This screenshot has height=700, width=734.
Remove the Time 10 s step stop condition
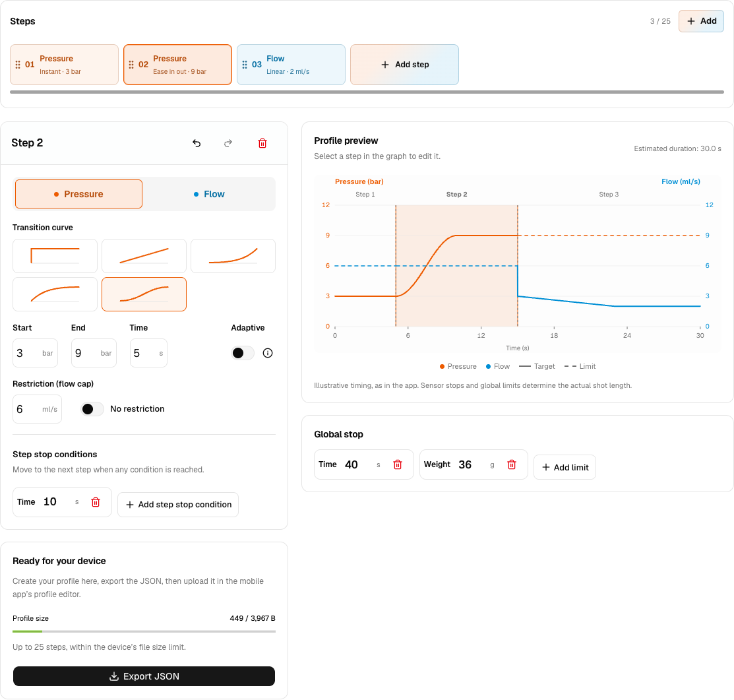click(96, 502)
